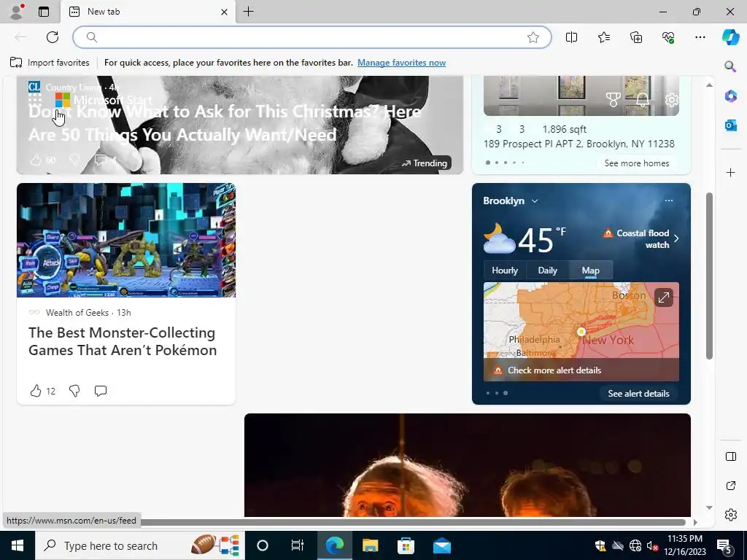This screenshot has height=560, width=747.
Task: Switch to Hourly weather tab
Action: coord(505,271)
